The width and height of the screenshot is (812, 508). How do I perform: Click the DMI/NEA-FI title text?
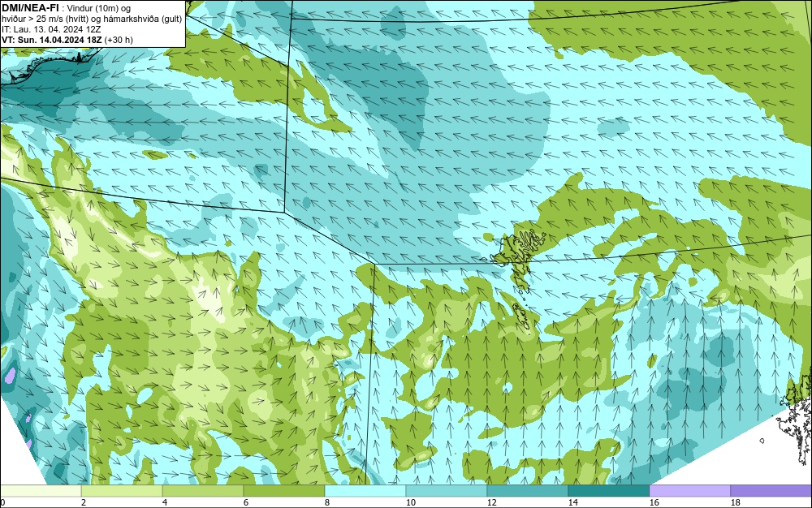[x=30, y=8]
